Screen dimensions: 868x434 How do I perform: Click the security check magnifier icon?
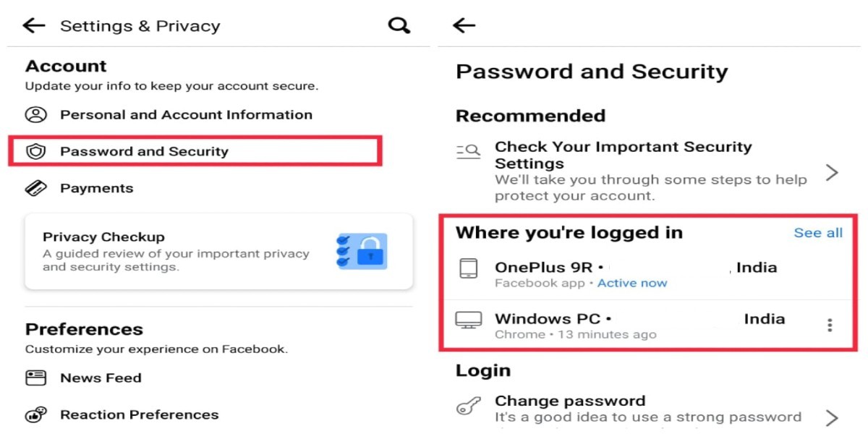[469, 152]
